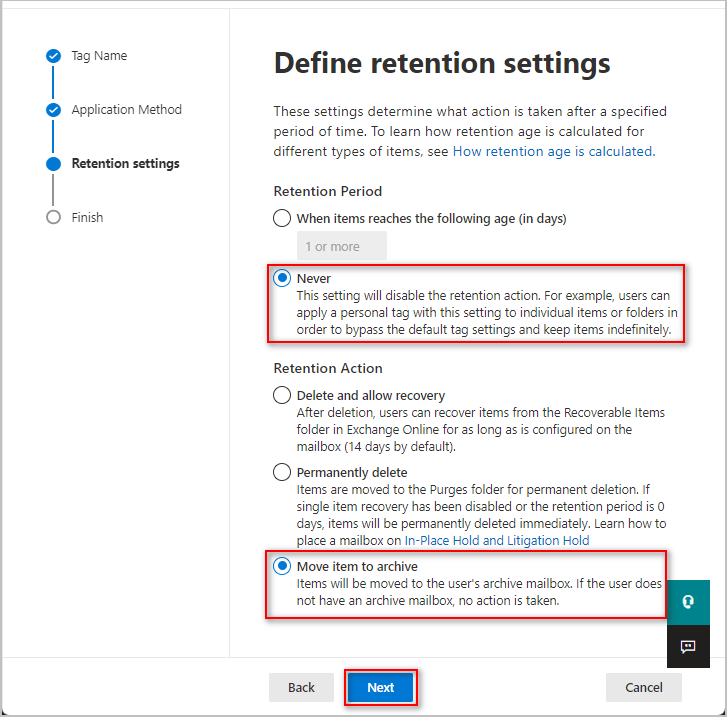The height and width of the screenshot is (717, 727).
Task: Click the Application Method step checkmark
Action: point(53,110)
